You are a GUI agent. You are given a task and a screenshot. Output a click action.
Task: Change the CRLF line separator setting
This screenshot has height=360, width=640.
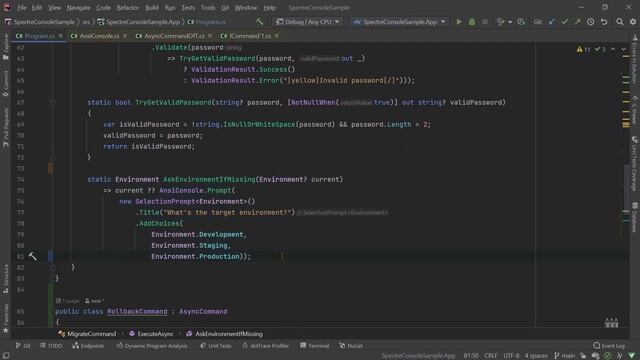(491, 356)
